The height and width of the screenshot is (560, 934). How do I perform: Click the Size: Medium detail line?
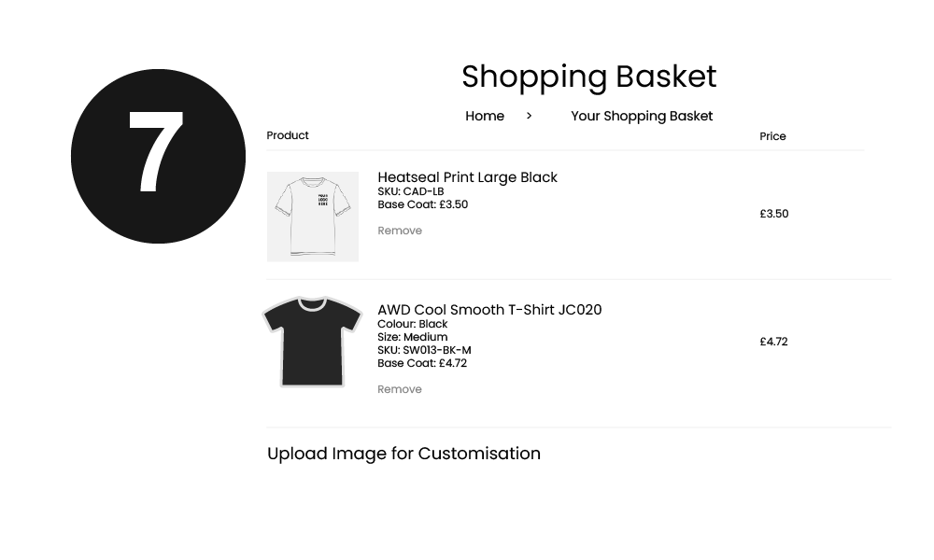tap(412, 337)
